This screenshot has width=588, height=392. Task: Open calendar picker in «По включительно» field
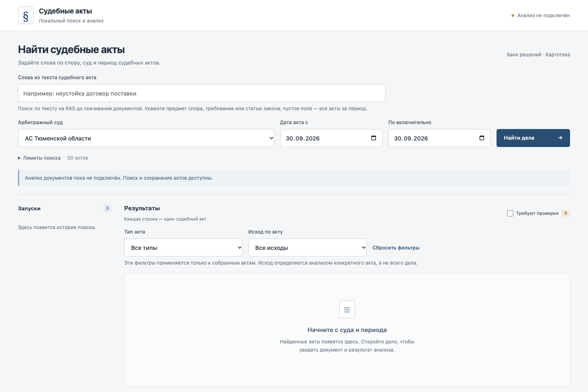481,138
